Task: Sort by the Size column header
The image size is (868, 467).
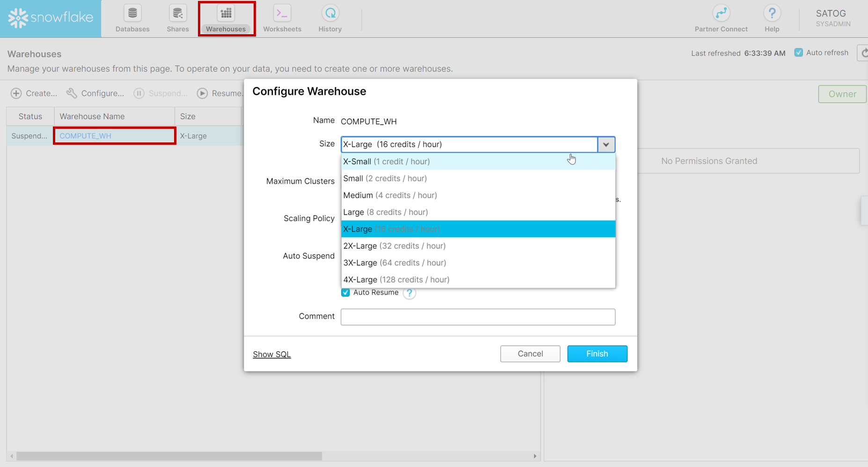Action: point(208,116)
